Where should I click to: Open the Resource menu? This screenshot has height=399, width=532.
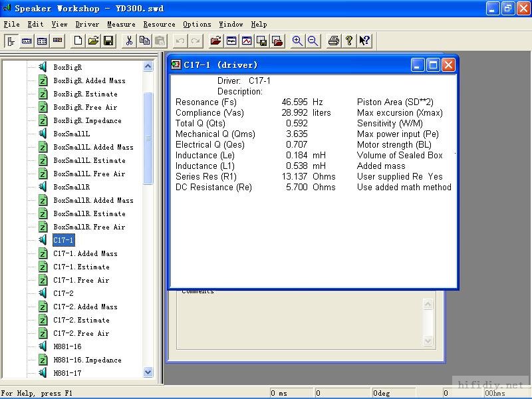[x=159, y=24]
